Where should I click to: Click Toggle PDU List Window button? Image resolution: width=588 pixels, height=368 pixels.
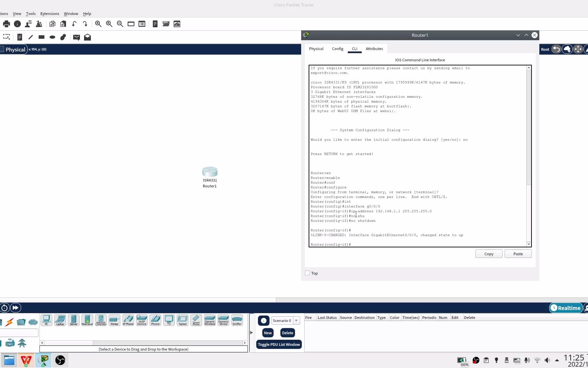coord(279,344)
